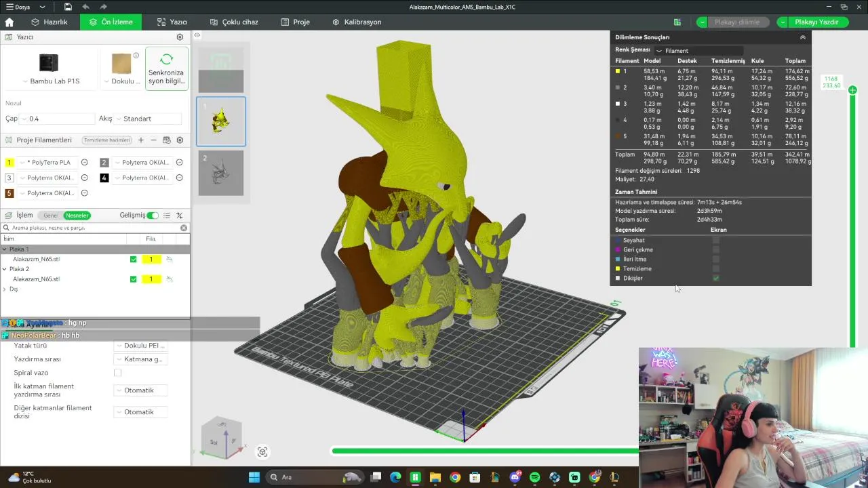Viewport: 868px width, 488px height.
Task: Redo the last action
Action: point(104,7)
